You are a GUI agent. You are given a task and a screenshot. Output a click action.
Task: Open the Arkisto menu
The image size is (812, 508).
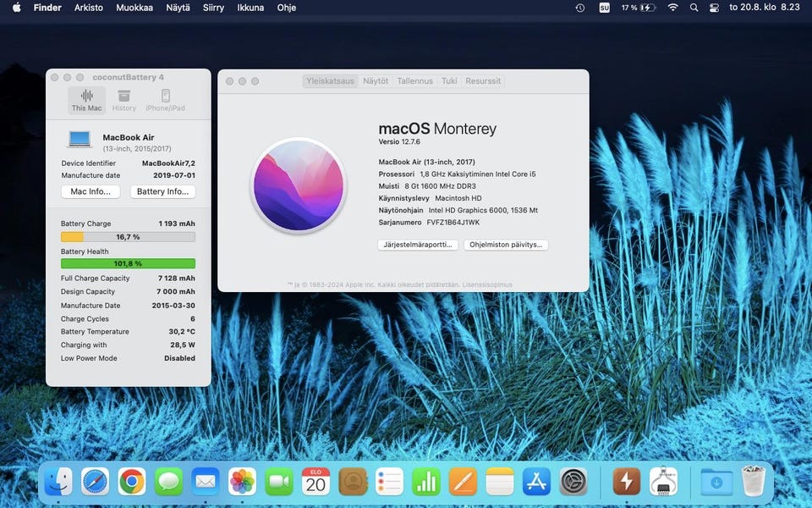[x=89, y=8]
